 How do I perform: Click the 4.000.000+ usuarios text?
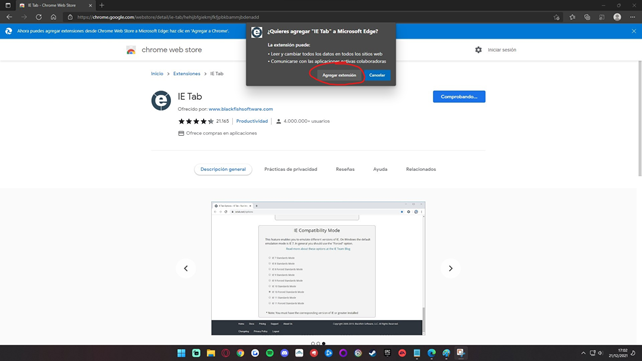(306, 121)
